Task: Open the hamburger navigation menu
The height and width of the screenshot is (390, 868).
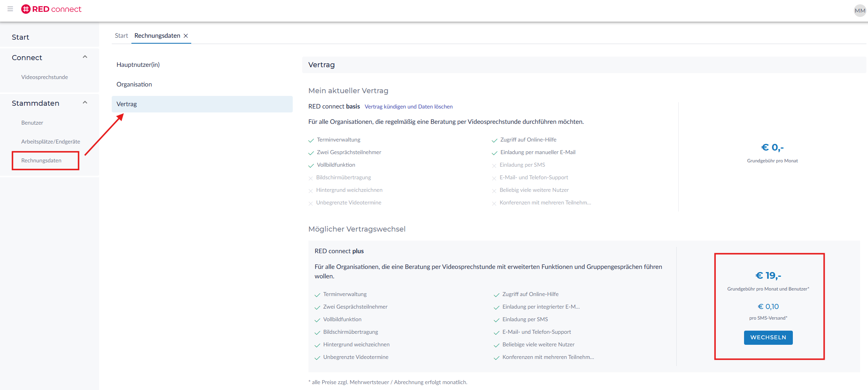Action: [x=10, y=9]
